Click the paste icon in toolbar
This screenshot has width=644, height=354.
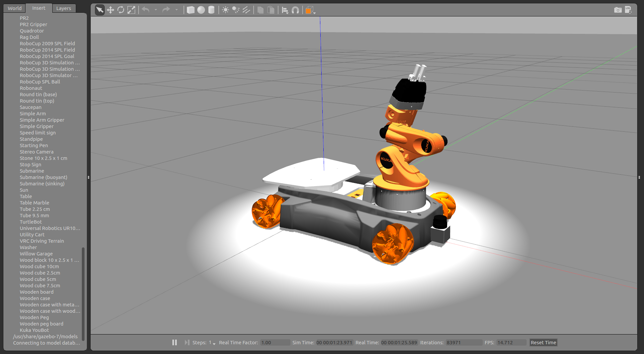pyautogui.click(x=271, y=10)
